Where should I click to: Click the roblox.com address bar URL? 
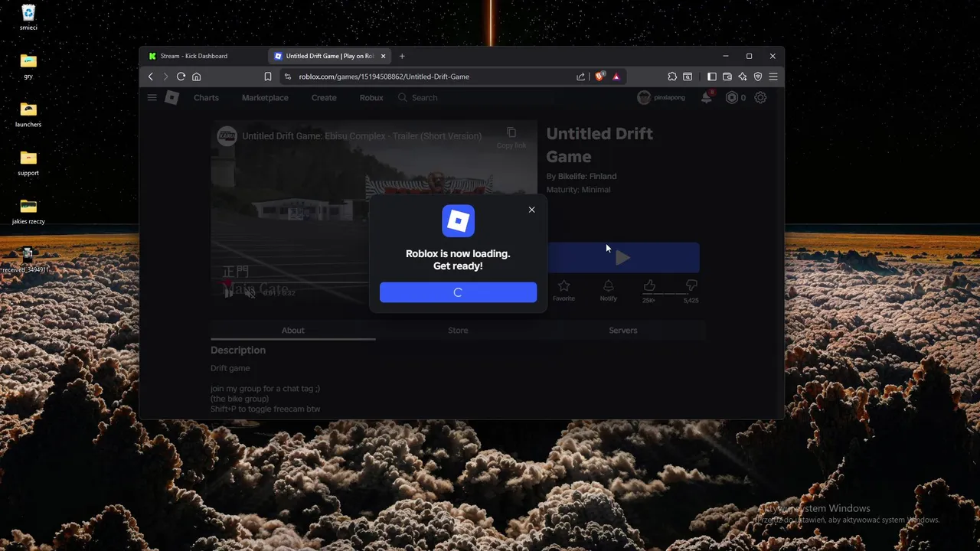[384, 77]
